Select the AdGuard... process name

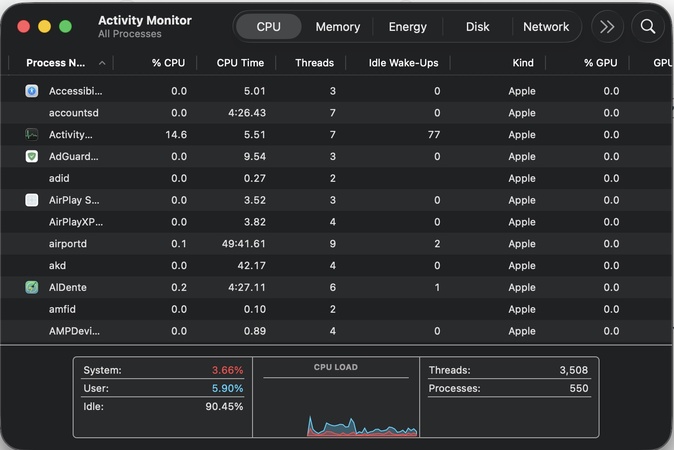coord(74,156)
